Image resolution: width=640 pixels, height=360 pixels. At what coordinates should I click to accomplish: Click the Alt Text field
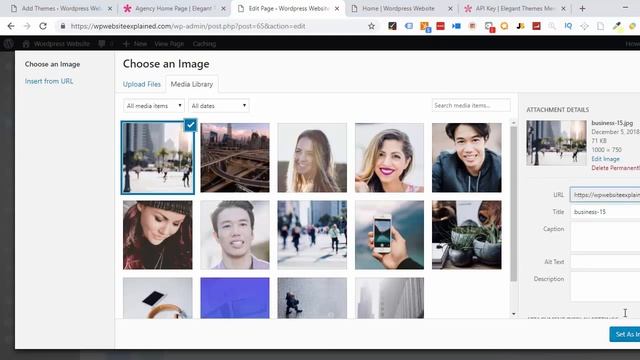605,262
